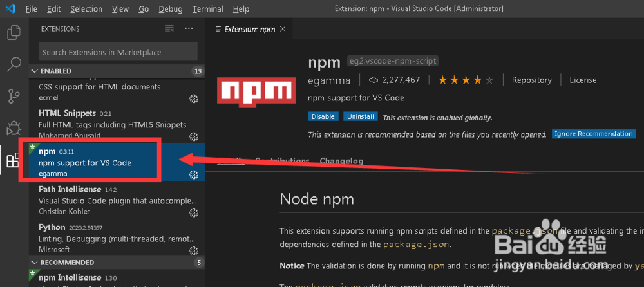Open manage gear for Path Intellisense extension

click(193, 213)
